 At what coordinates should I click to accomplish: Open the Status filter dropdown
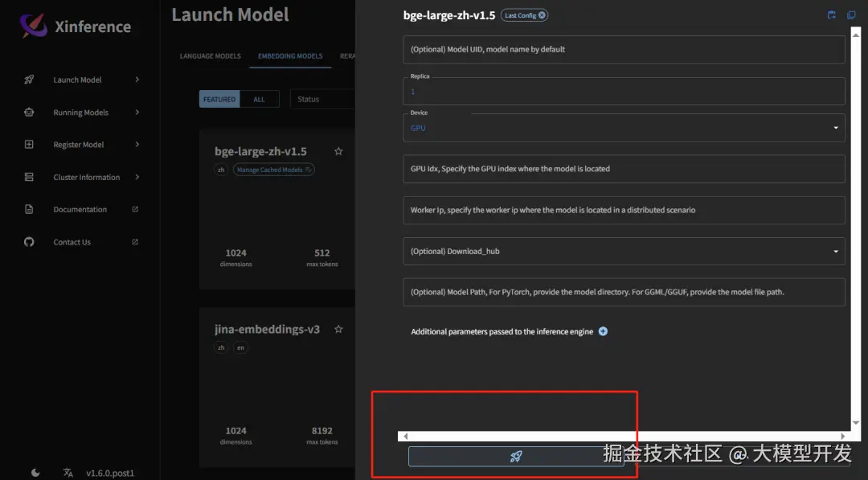pos(322,99)
